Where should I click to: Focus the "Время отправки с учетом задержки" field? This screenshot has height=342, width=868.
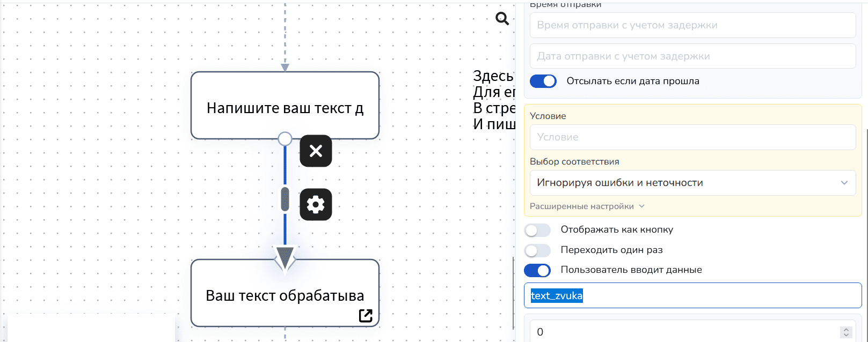click(692, 25)
